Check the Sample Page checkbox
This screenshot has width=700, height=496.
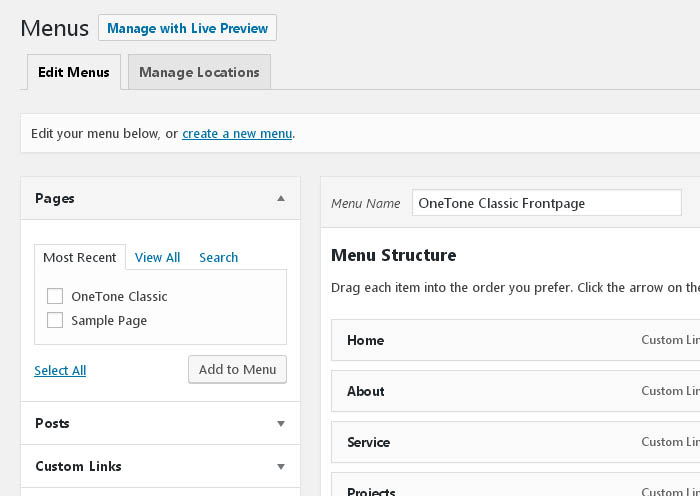pos(55,320)
